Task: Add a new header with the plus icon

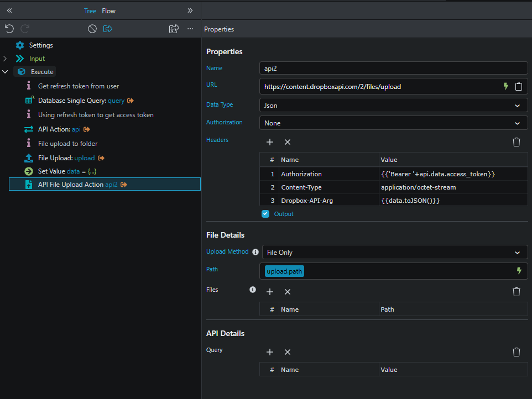Action: (x=270, y=142)
